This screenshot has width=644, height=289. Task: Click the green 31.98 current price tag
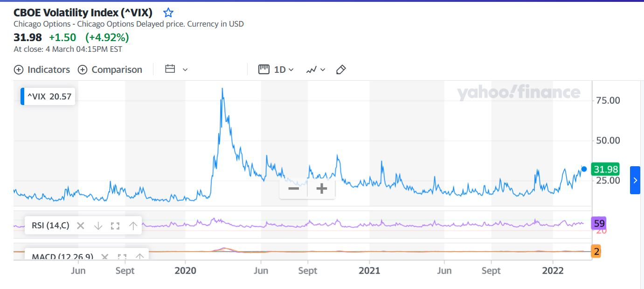coord(606,169)
